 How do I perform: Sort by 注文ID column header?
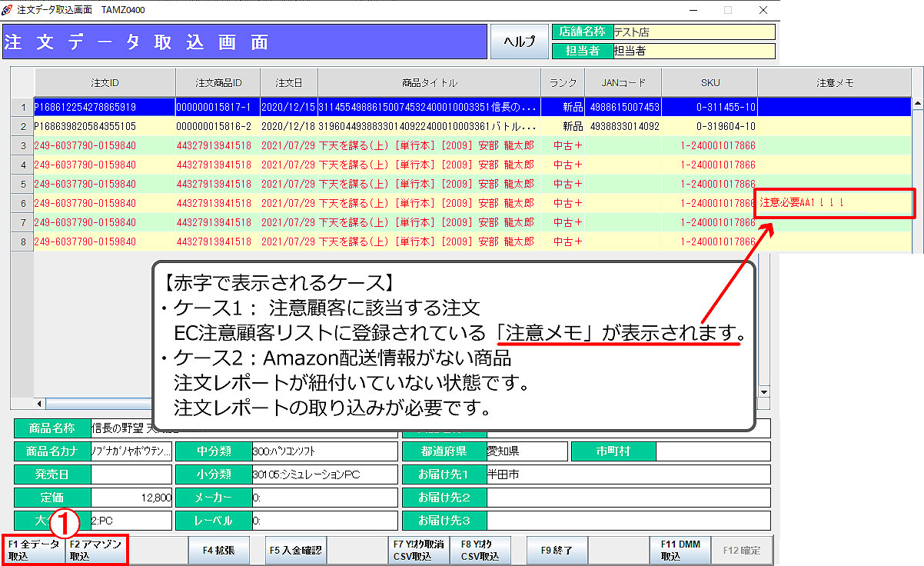tap(105, 83)
